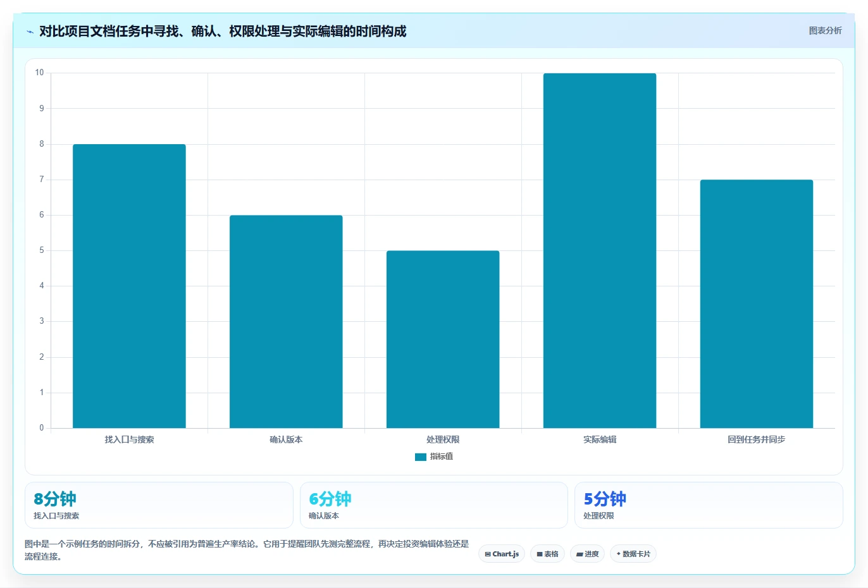Click the footnote text starting 图中是一个示例任务

pos(247,550)
